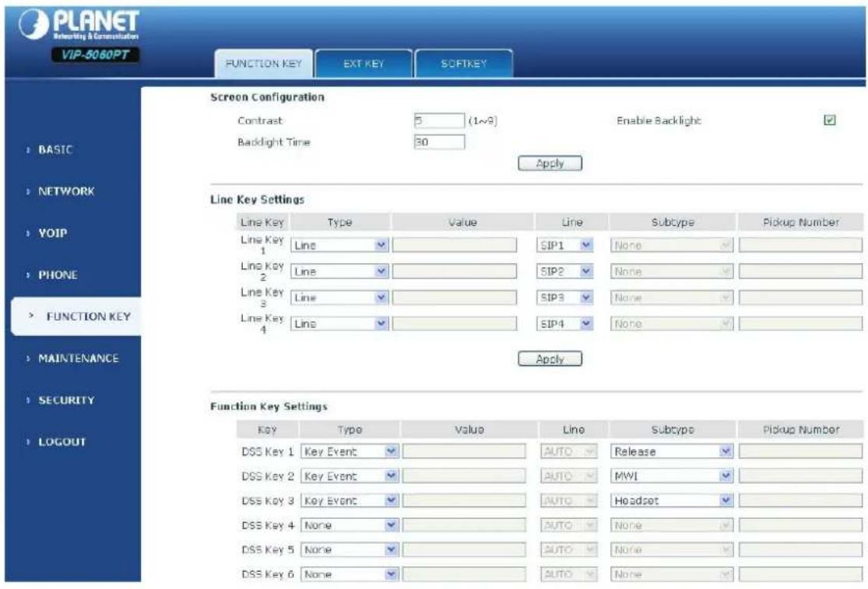Go to the NETWORK menu

(x=66, y=191)
